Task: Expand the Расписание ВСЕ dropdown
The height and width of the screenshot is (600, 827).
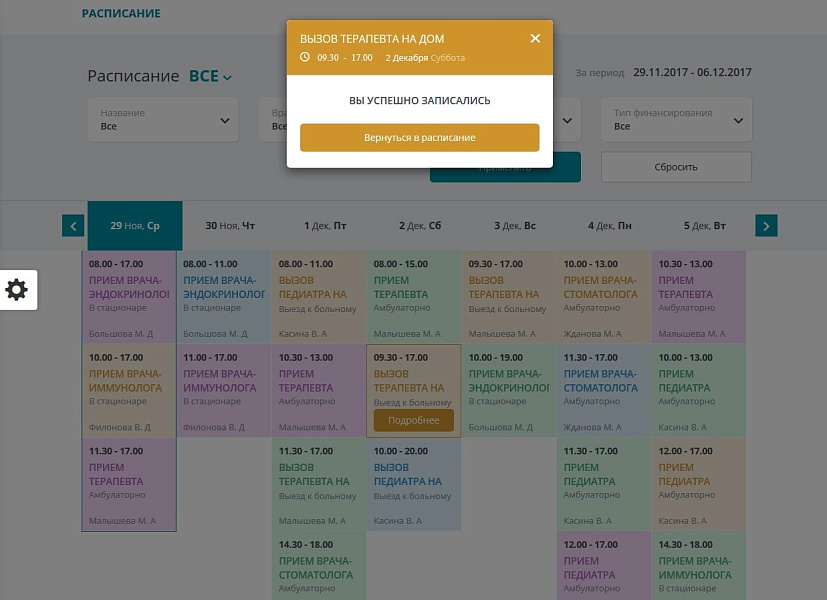Action: 211,77
